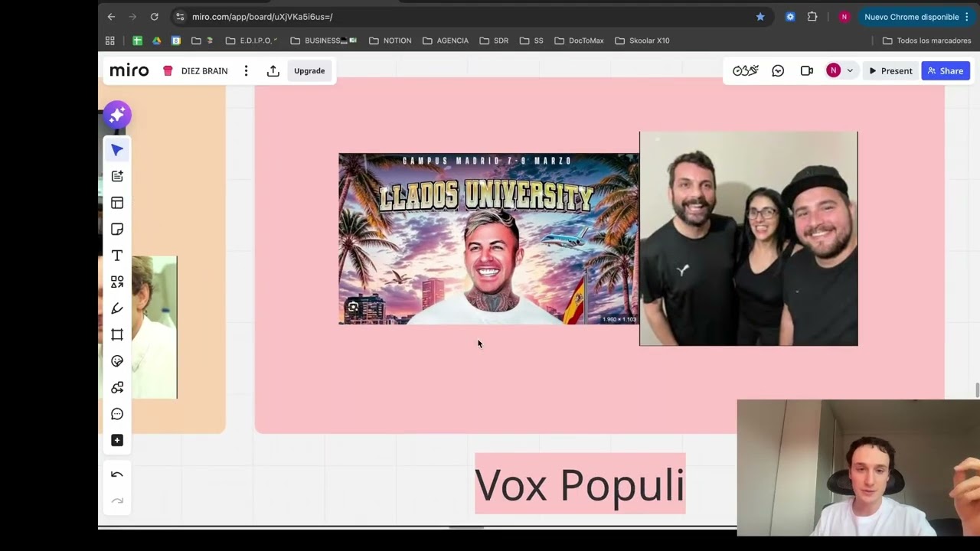Select the Vox Populi text box
This screenshot has height=551, width=980.
pyautogui.click(x=580, y=484)
